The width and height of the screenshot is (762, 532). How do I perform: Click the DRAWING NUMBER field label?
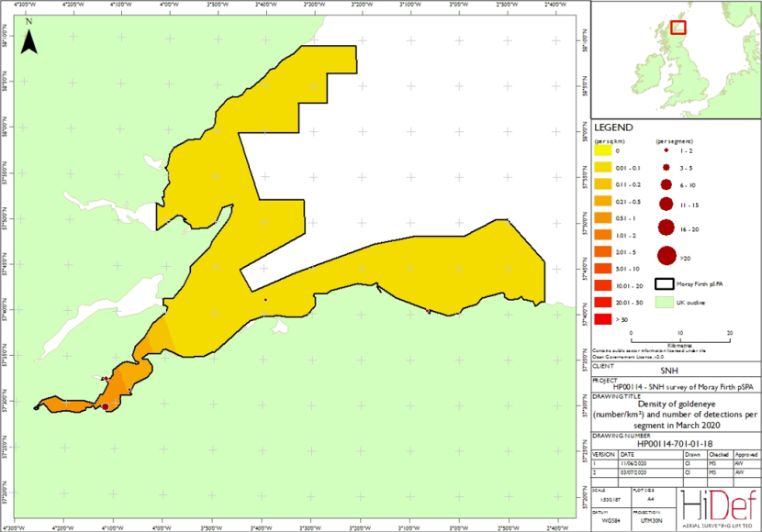click(622, 436)
